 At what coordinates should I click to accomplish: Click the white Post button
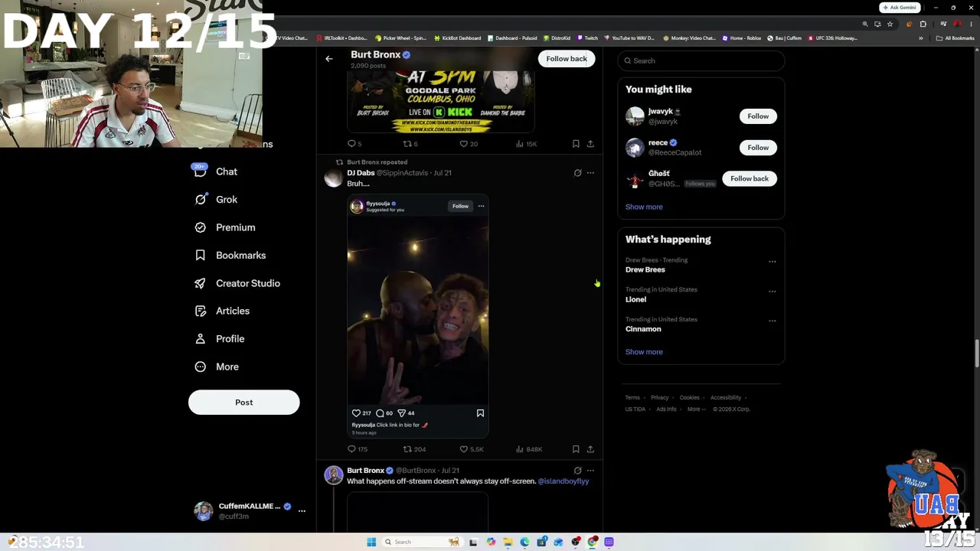(243, 403)
